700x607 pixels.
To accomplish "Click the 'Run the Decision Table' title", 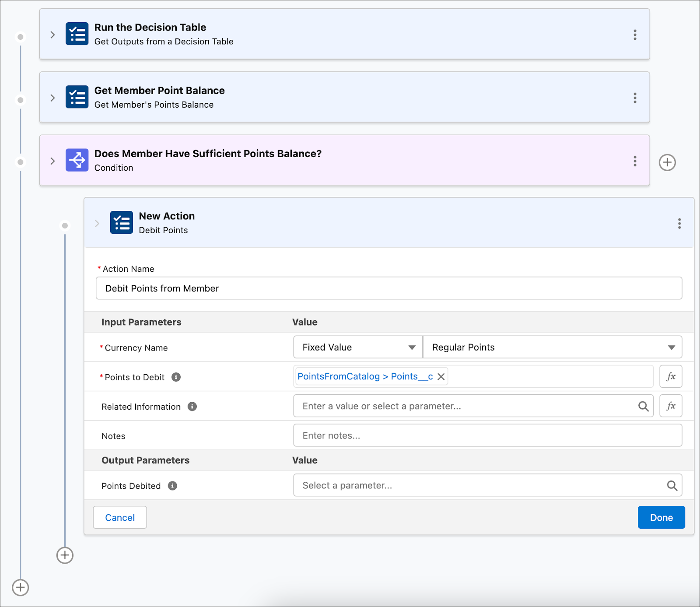I will [x=150, y=27].
